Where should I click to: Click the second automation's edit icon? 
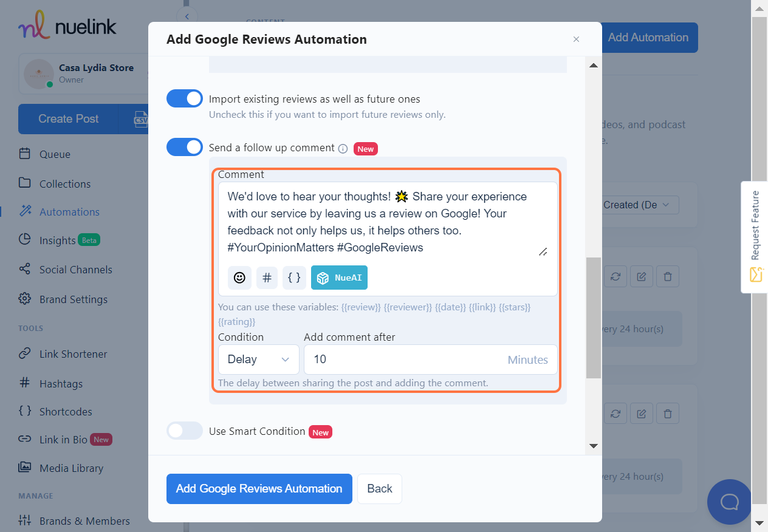[642, 414]
